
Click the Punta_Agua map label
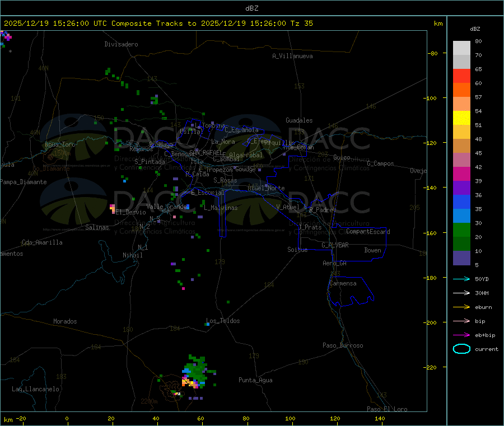click(255, 380)
